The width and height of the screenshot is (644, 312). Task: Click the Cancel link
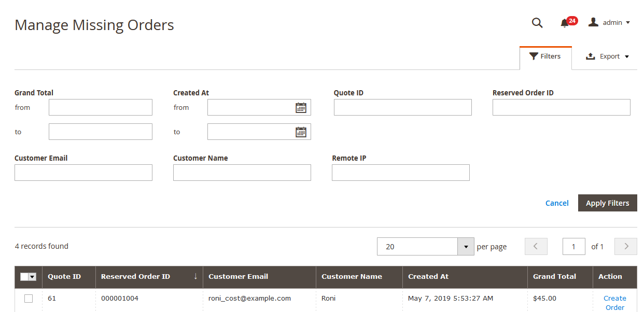pyautogui.click(x=557, y=203)
